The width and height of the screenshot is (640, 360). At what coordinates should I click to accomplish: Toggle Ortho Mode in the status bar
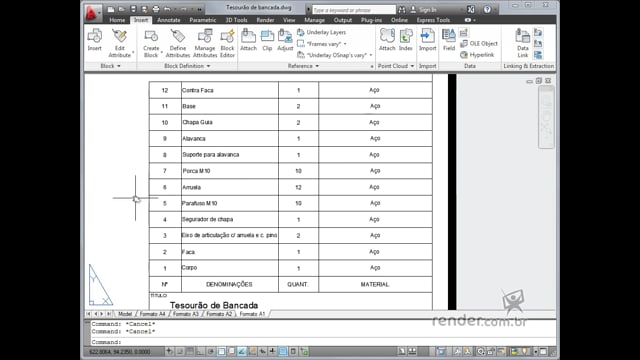200,351
